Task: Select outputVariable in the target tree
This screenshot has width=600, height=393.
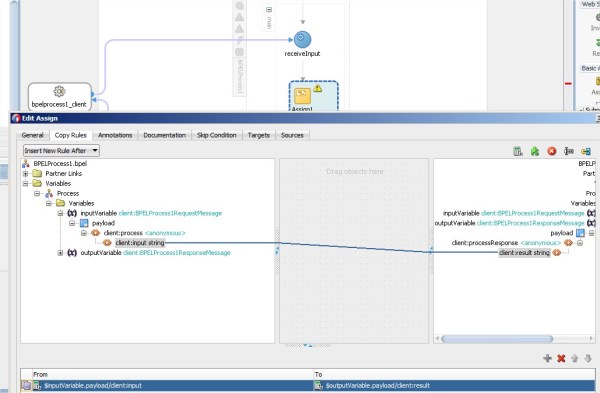Action: 455,223
